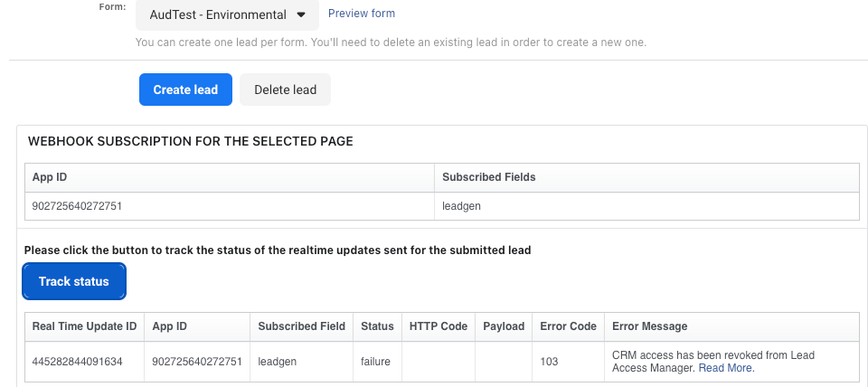Image resolution: width=868 pixels, height=387 pixels.
Task: Open the Preview form link
Action: tap(362, 14)
